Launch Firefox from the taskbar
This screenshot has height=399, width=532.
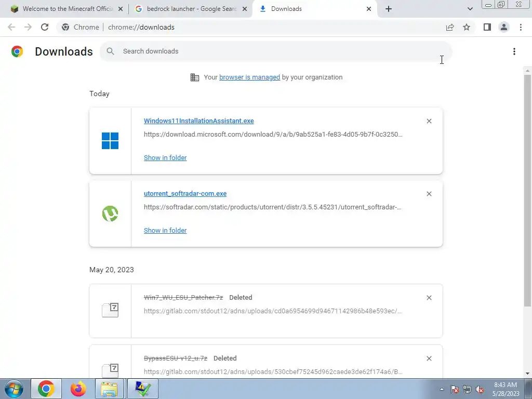pos(78,389)
